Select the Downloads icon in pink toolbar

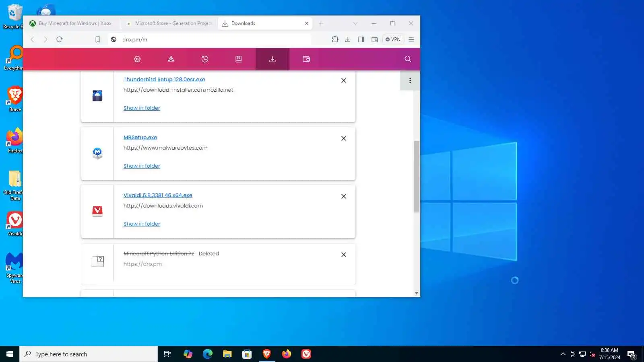point(272,59)
